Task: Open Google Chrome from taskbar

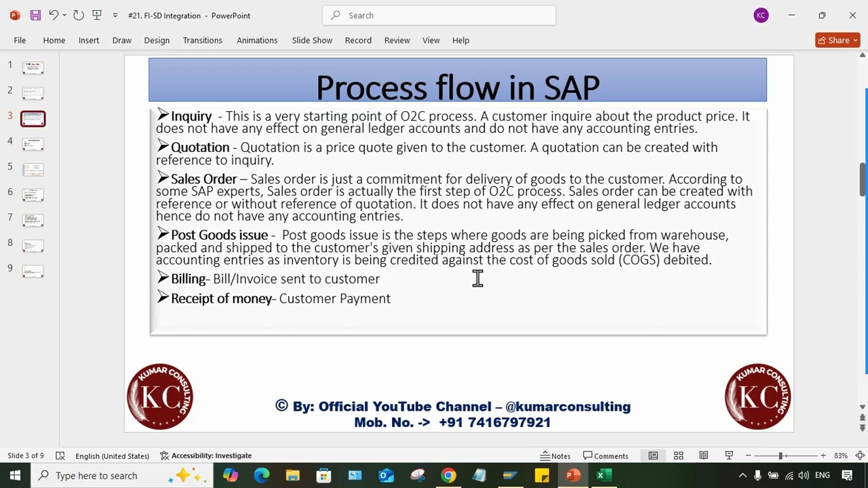Action: click(x=448, y=475)
